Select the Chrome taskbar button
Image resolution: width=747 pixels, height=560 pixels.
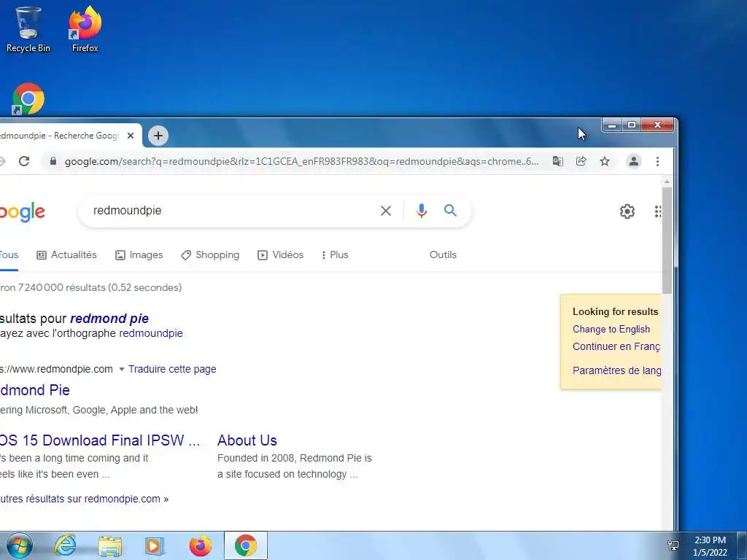245,545
